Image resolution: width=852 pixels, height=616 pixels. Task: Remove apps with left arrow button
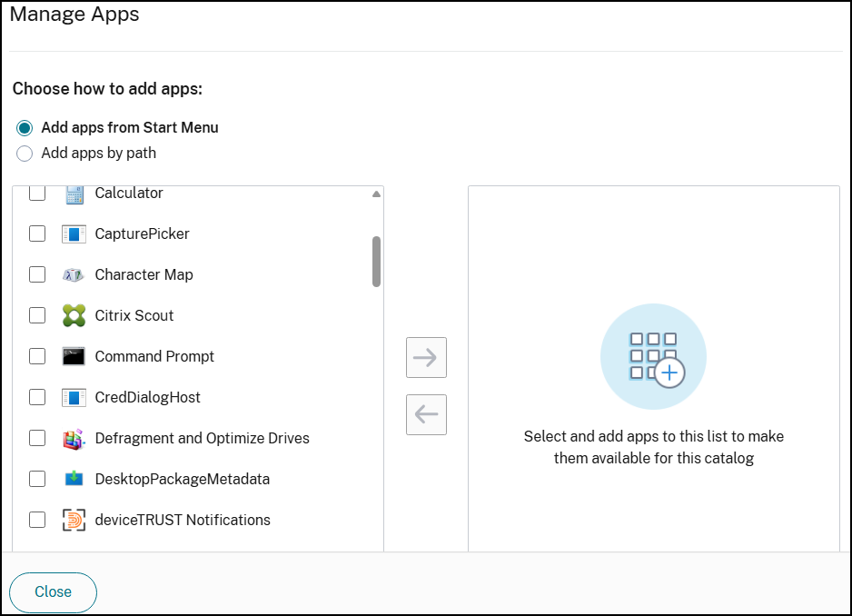click(427, 415)
